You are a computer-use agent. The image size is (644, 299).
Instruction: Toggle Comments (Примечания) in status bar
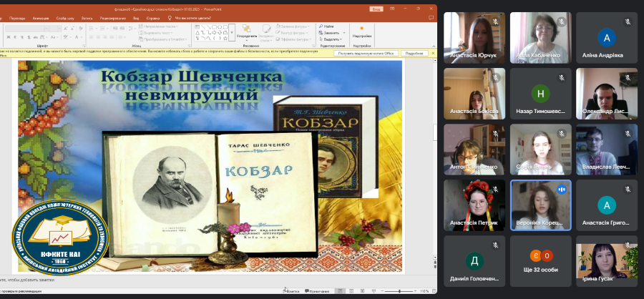pos(317,291)
